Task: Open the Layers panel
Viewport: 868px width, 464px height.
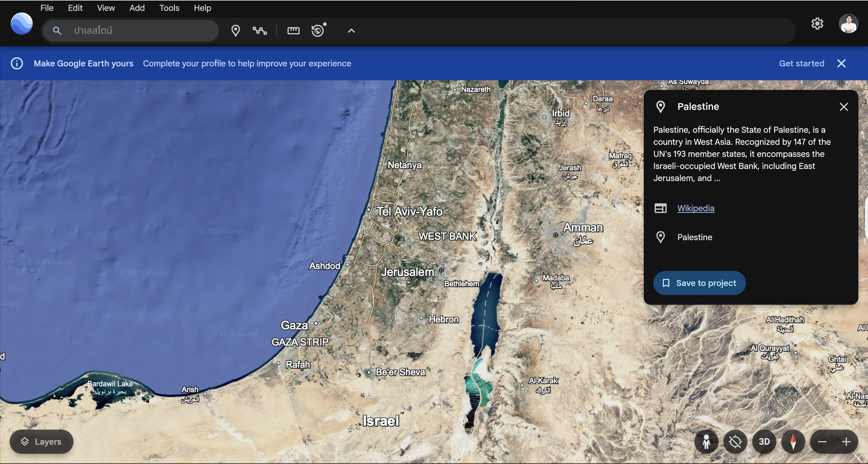Action: (42, 441)
